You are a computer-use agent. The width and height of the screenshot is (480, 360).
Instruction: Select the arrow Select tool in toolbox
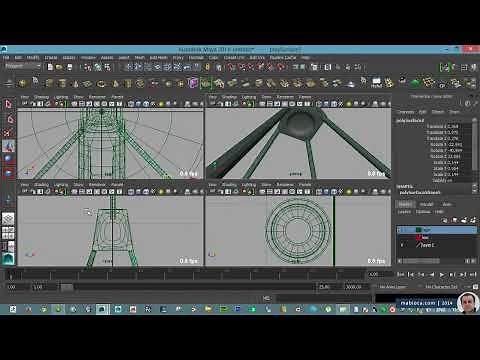pos(8,104)
